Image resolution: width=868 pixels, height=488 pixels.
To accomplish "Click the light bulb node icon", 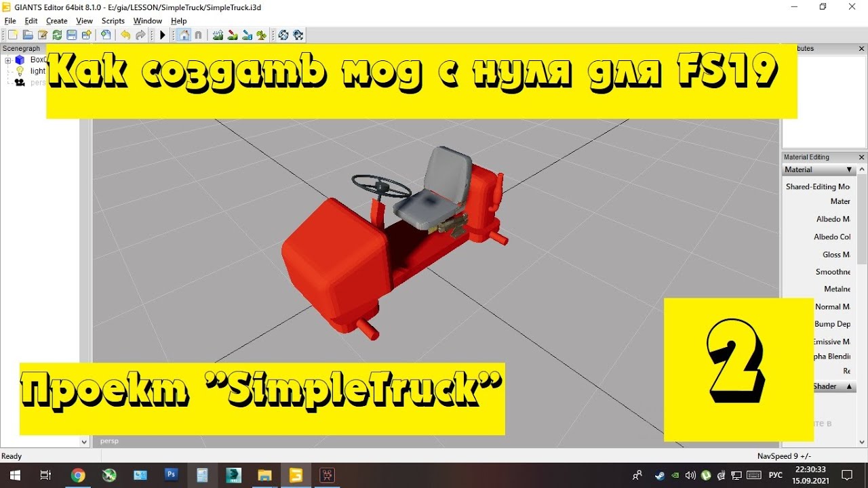I will tap(20, 70).
